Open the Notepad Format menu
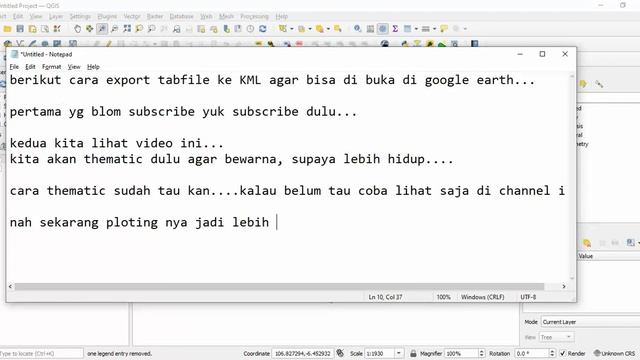The width and height of the screenshot is (640, 360). tap(51, 67)
